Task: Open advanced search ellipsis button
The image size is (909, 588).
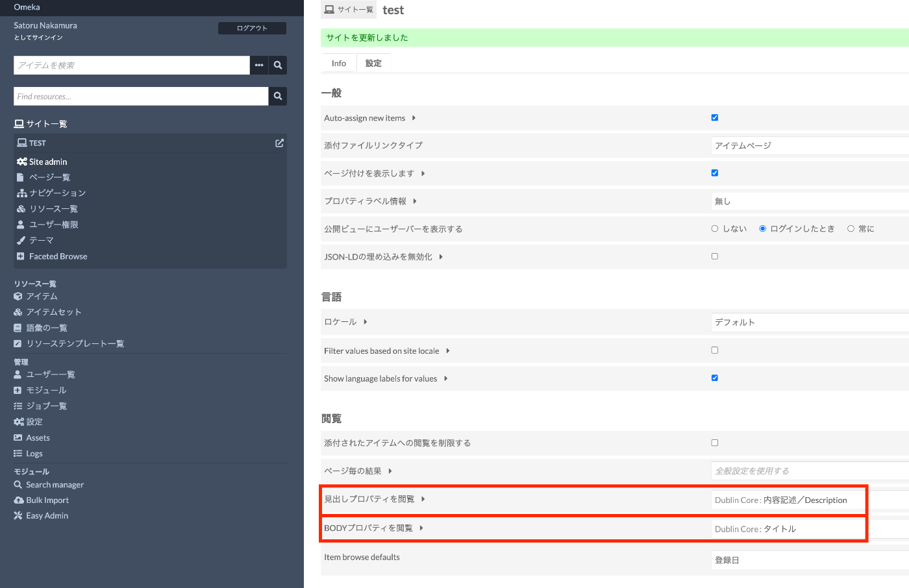Action: (x=259, y=65)
